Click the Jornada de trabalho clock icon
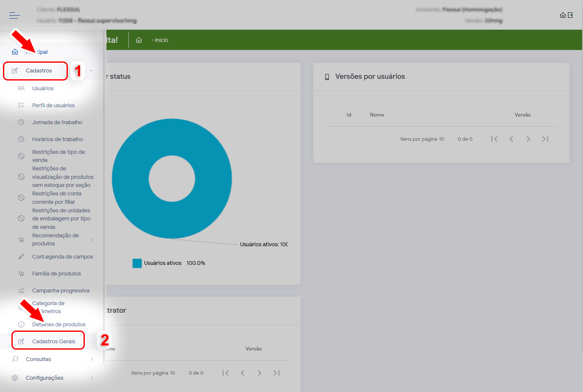 pos(21,122)
